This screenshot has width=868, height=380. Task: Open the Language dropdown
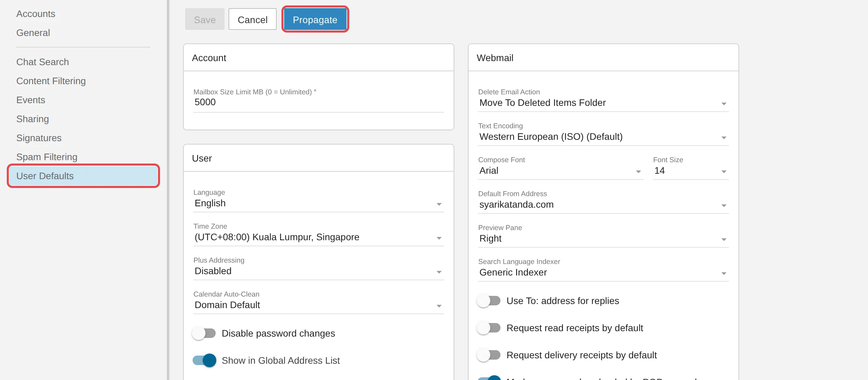point(318,203)
